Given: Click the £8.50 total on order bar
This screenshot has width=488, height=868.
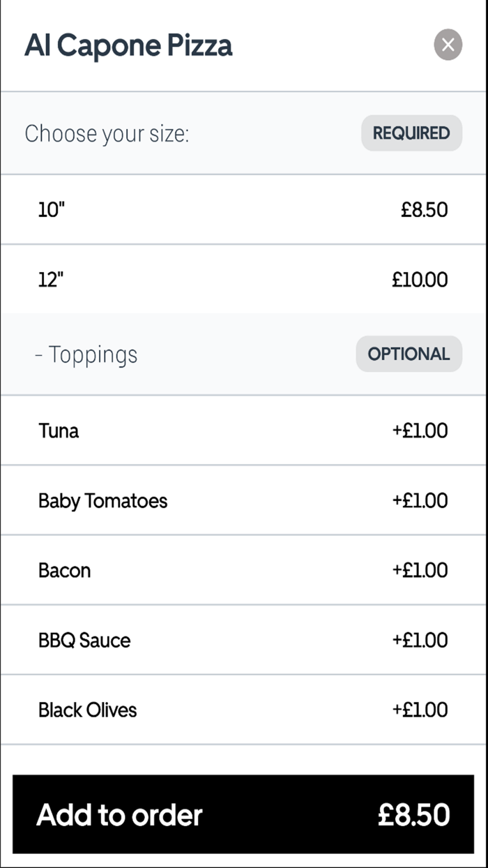Looking at the screenshot, I should 413,814.
